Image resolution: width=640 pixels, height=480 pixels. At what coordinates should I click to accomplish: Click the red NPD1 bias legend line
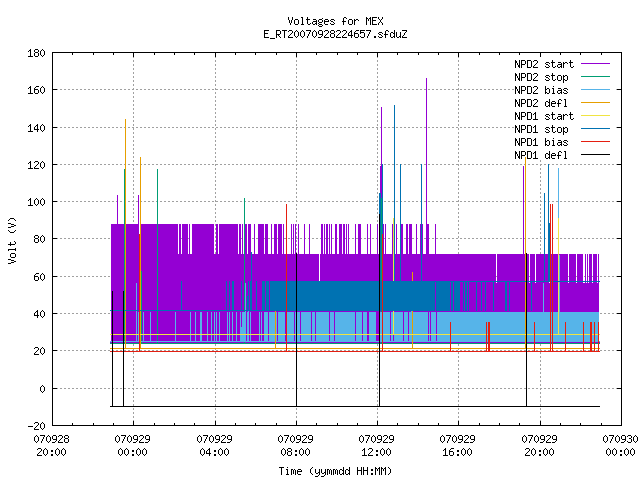pos(595,142)
